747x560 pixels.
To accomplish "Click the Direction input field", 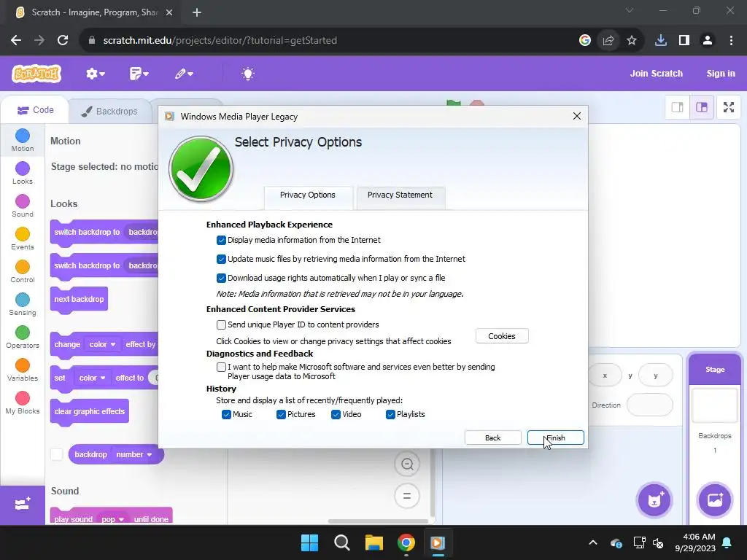I will click(650, 405).
